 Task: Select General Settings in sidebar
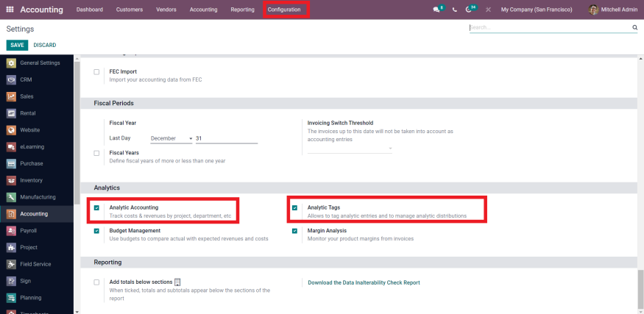pyautogui.click(x=40, y=63)
